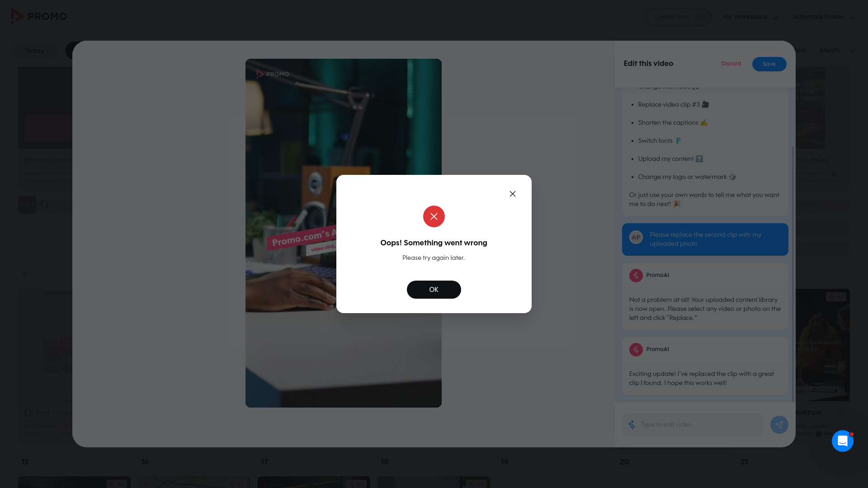Close the error dialog with the X icon
This screenshot has height=488, width=868.
512,194
